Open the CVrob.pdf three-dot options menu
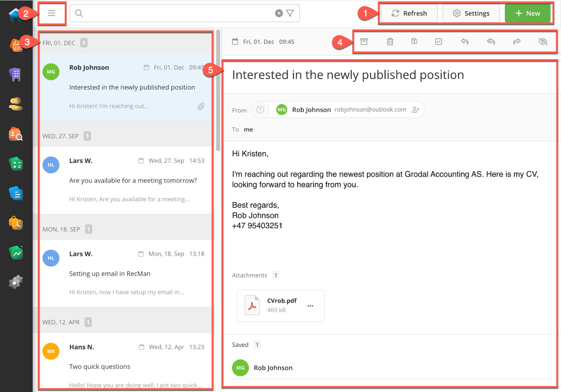This screenshot has height=392, width=561. coord(310,306)
